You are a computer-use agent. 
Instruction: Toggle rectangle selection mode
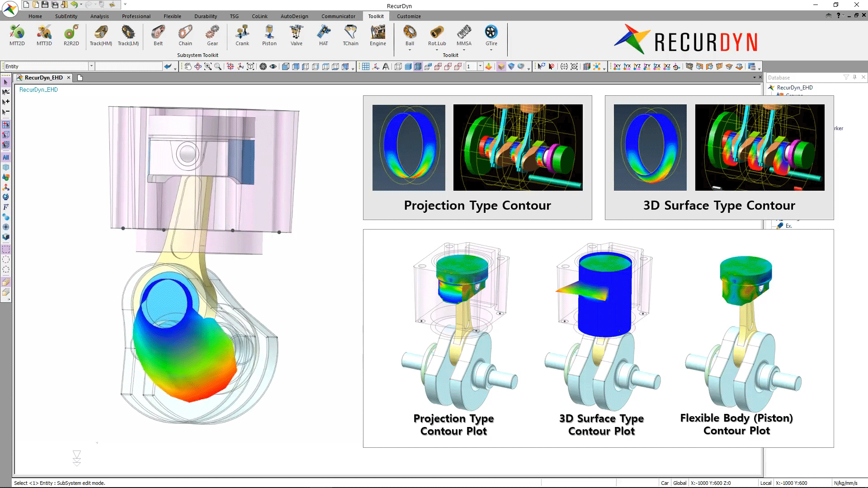click(6, 249)
